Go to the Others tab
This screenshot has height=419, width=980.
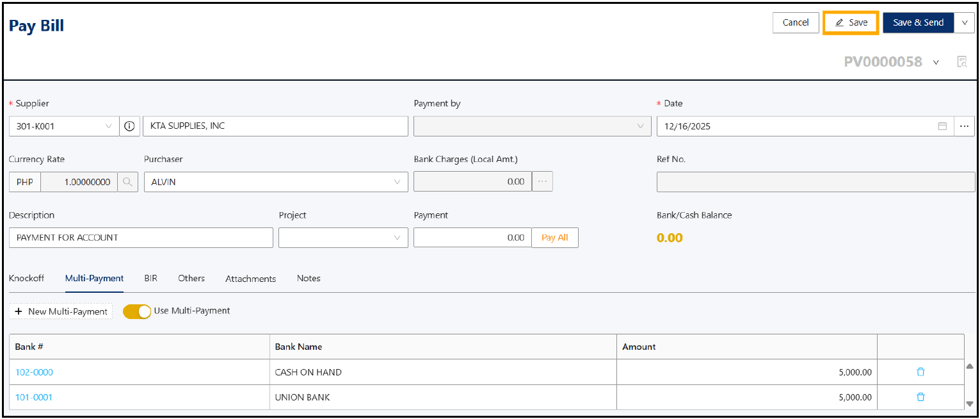(191, 278)
